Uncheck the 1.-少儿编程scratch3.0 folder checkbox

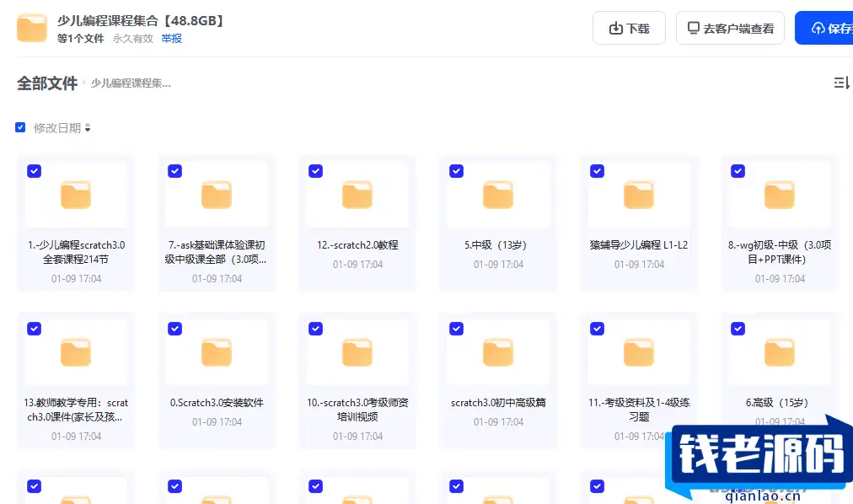35,171
